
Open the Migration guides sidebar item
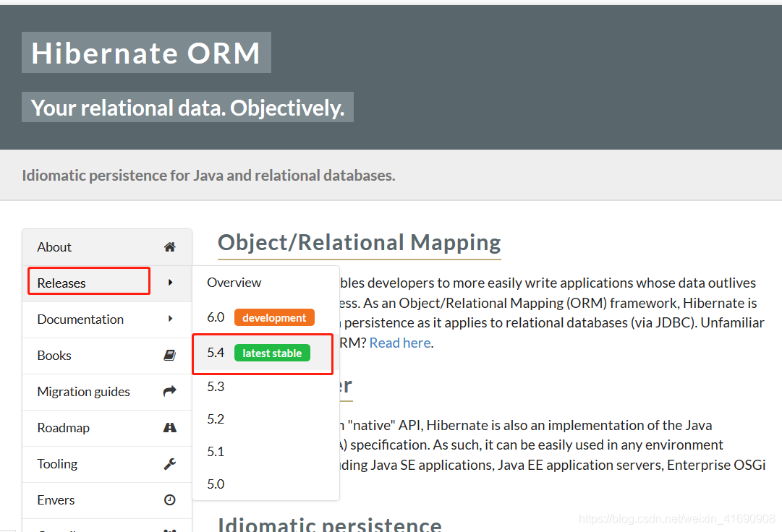107,392
